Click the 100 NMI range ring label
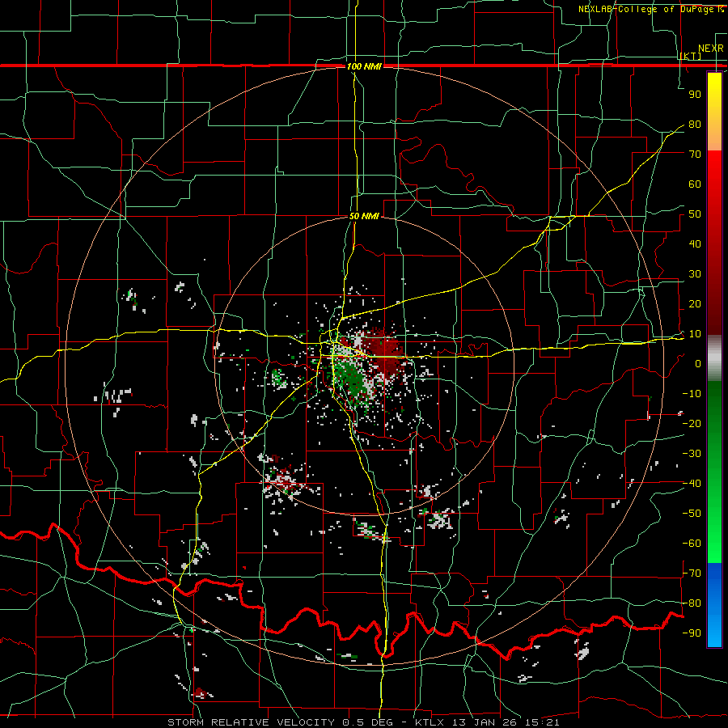This screenshot has width=728, height=728. (364, 66)
